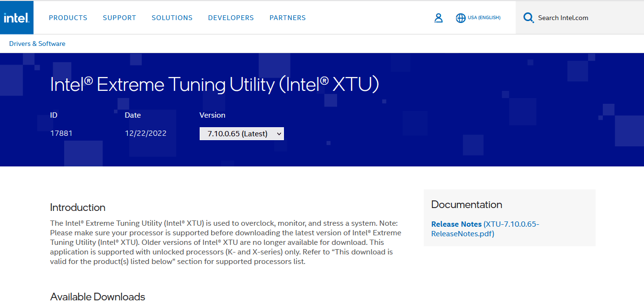Click the globe language icon
644x308 pixels.
[461, 18]
